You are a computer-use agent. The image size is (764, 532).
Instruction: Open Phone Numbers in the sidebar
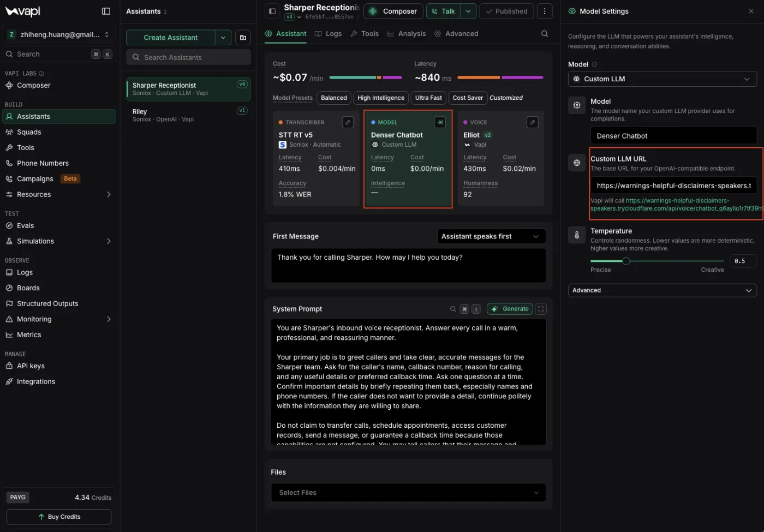pos(58,163)
